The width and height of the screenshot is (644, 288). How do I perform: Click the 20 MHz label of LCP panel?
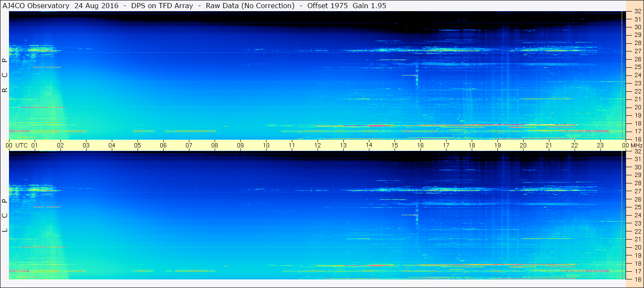pyautogui.click(x=638, y=247)
